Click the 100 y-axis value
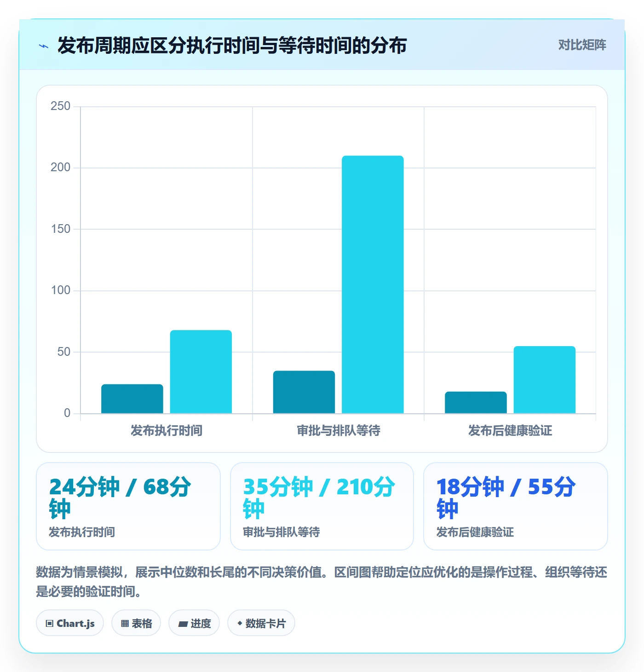644x672 pixels. pos(60,290)
